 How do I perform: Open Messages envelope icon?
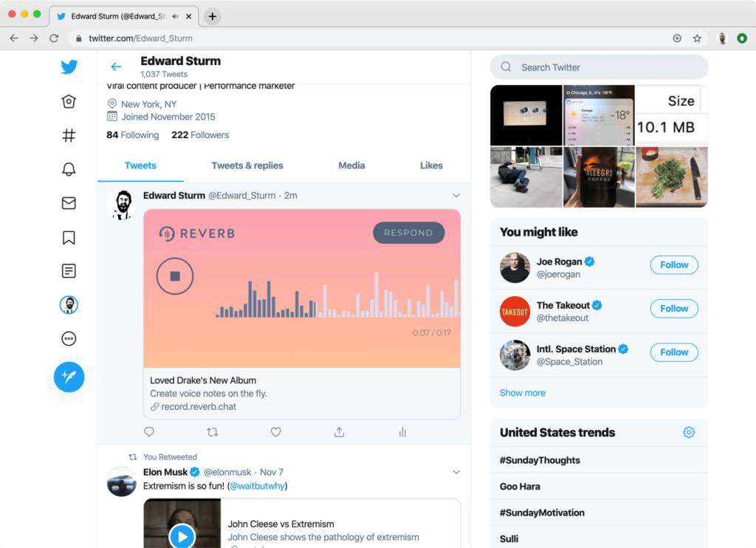click(x=69, y=203)
